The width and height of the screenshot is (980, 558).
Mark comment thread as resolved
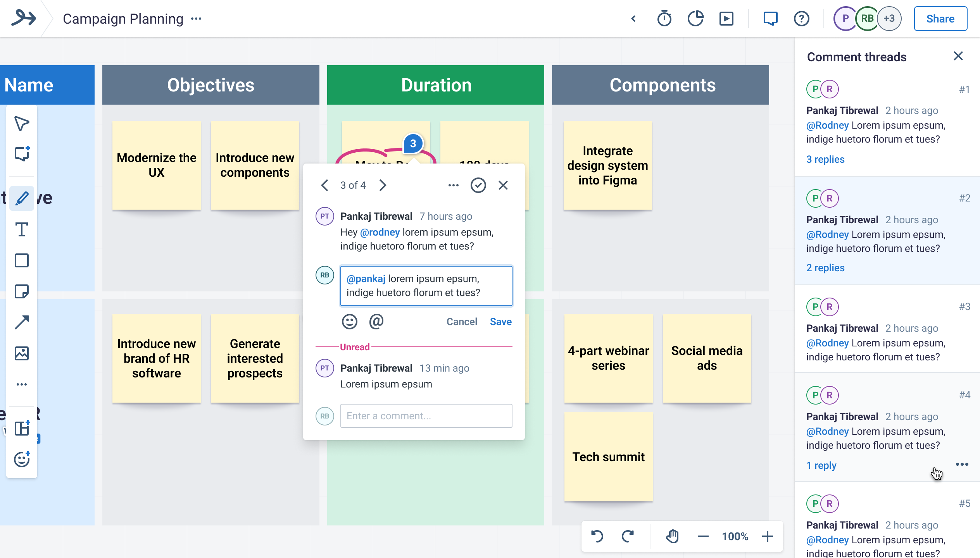point(478,185)
